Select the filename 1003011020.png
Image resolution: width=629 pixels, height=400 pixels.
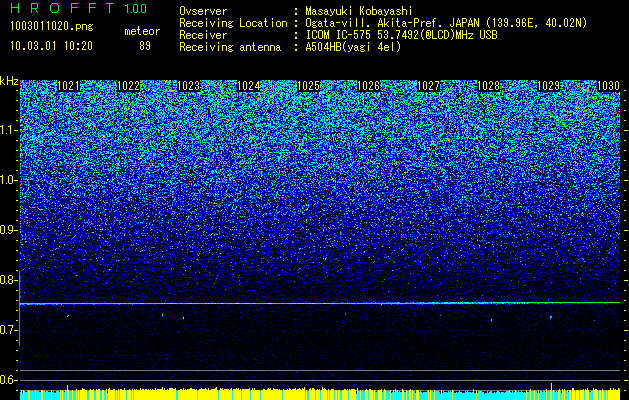click(x=52, y=26)
